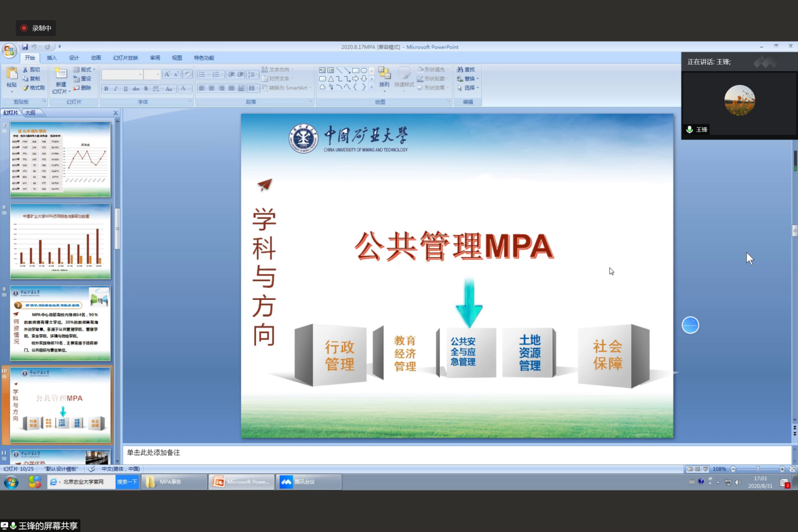Screen dimensions: 798x532
Task: Copy selection with 复制
Action: tap(31, 79)
